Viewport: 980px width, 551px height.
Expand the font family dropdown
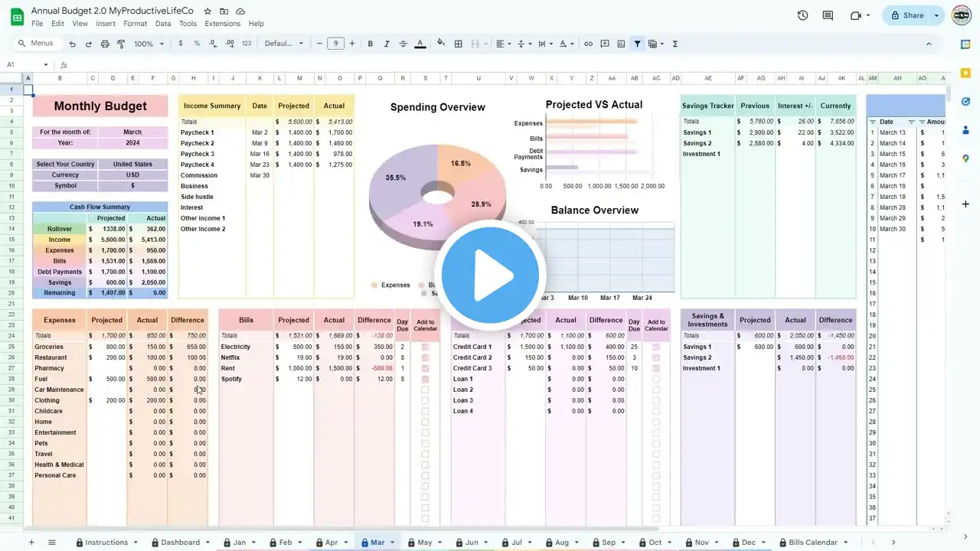pos(284,44)
